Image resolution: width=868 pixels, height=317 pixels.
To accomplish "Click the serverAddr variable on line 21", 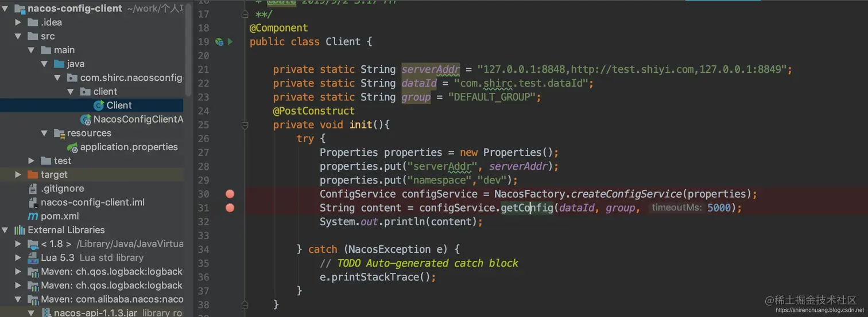I will pyautogui.click(x=431, y=69).
